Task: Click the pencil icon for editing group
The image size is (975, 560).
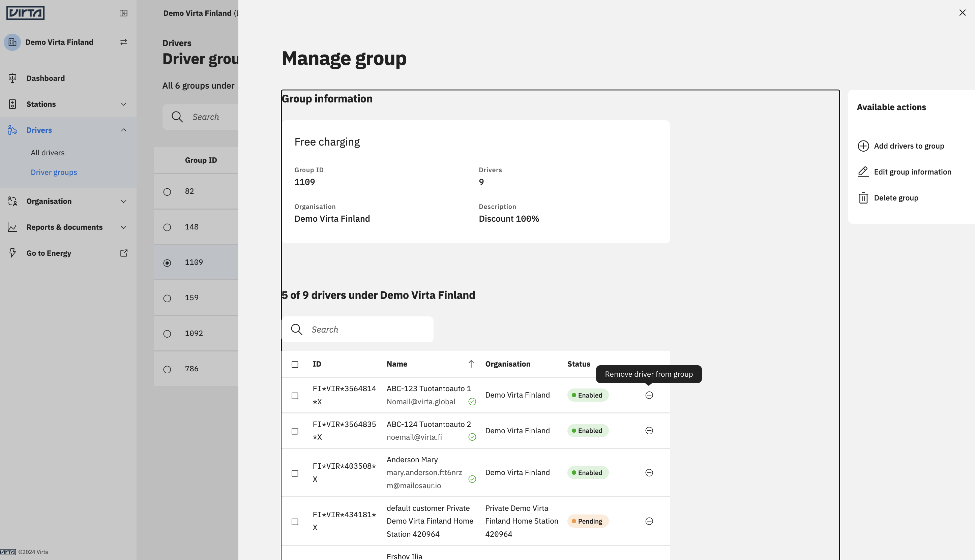Action: (x=863, y=172)
